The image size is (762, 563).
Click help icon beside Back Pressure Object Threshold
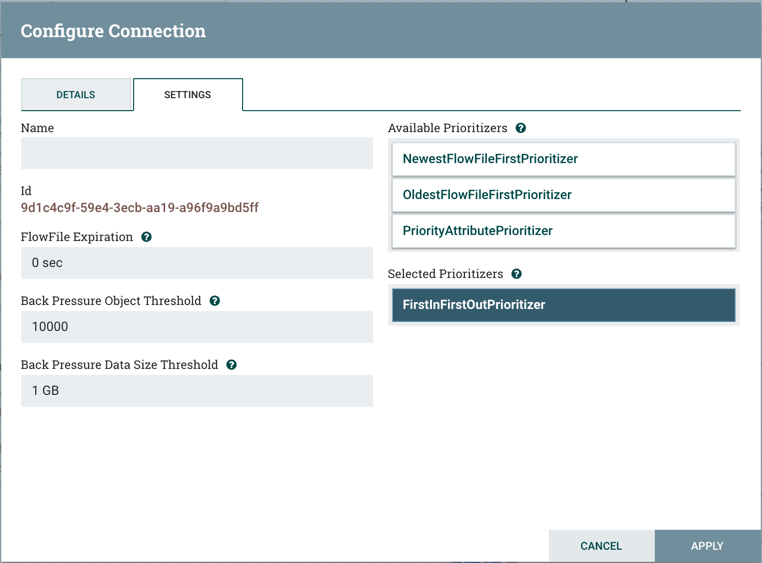pos(215,301)
